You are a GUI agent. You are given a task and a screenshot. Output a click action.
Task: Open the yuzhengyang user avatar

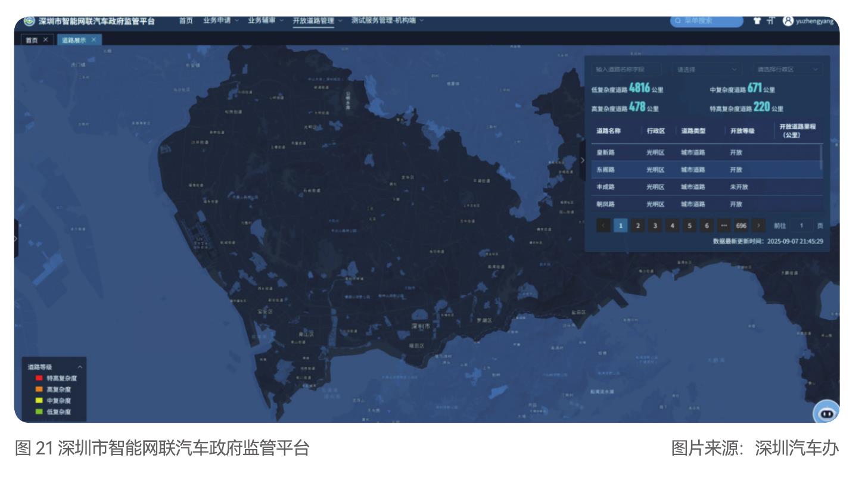pos(788,20)
